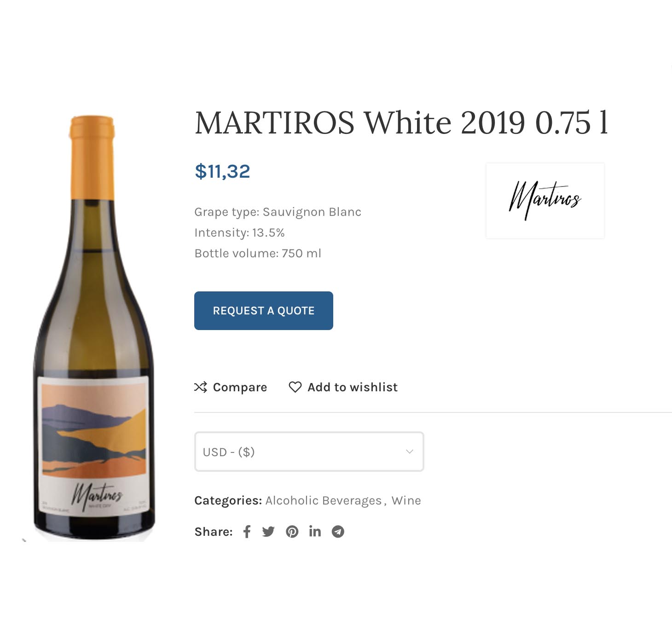Share product on Twitter icon
This screenshot has height=644, width=672.
coord(268,532)
